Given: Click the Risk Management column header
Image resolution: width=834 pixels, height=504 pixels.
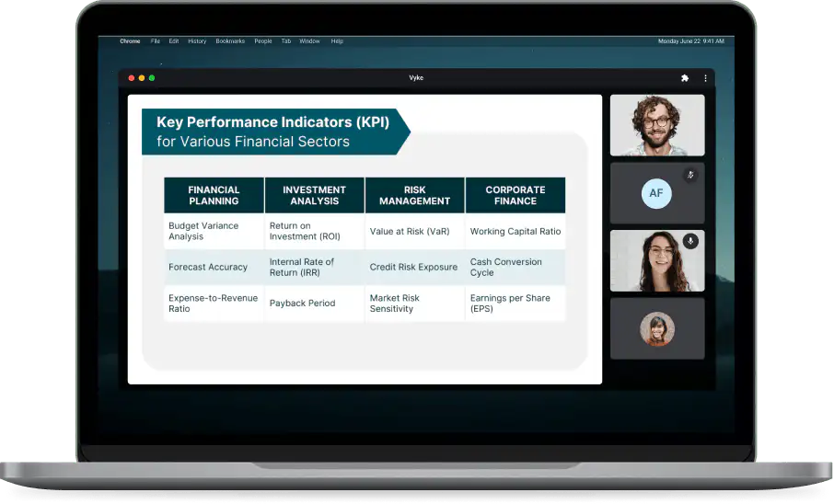Looking at the screenshot, I should point(414,195).
